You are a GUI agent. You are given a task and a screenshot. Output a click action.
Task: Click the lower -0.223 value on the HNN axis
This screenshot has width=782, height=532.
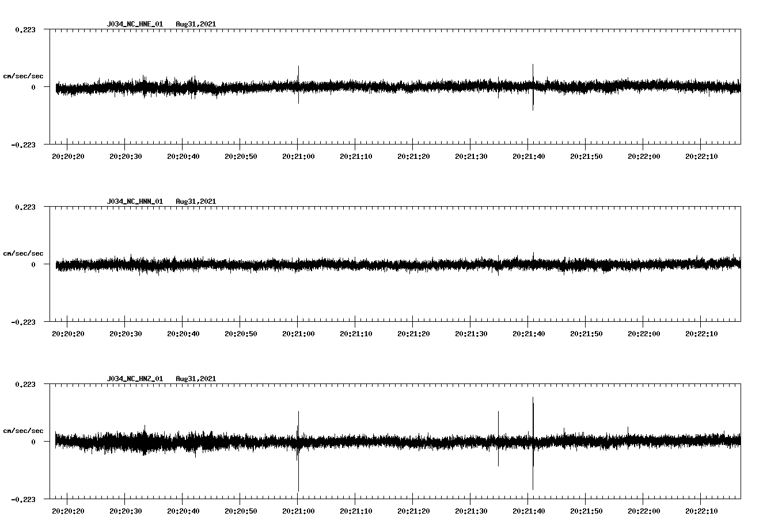pos(23,322)
